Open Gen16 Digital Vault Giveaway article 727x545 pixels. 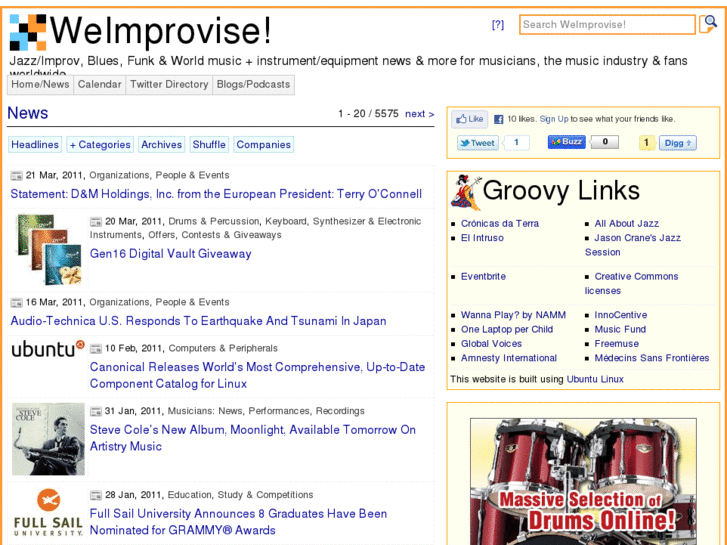(x=171, y=254)
